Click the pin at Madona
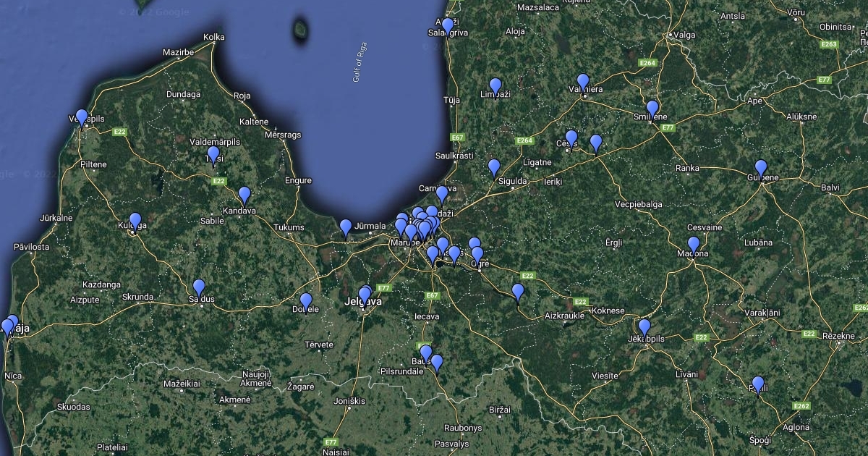The image size is (868, 456). (x=694, y=245)
